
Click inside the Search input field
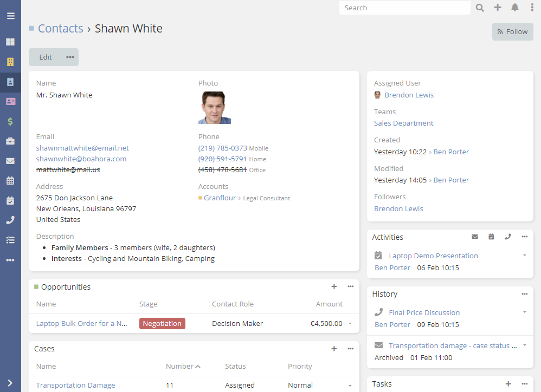[x=404, y=8]
